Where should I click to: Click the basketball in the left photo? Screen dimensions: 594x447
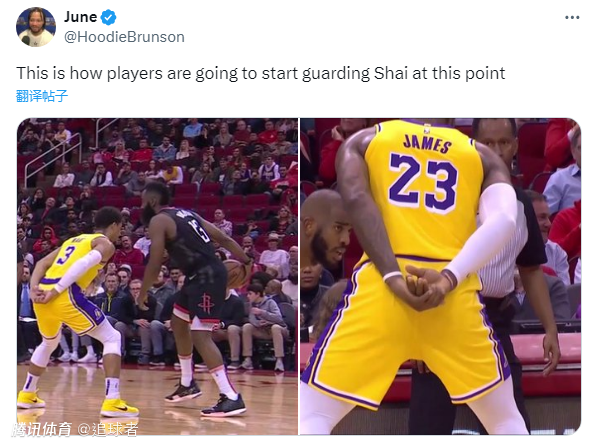click(x=238, y=274)
